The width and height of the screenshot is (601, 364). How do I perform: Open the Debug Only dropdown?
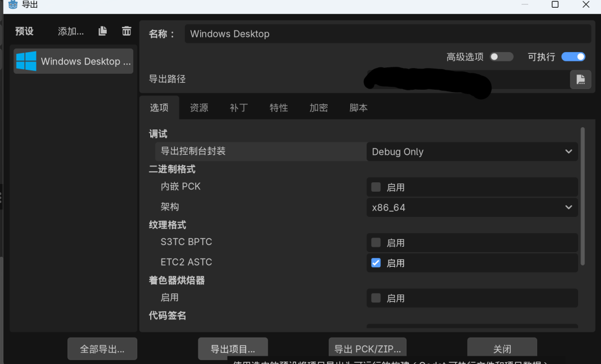(472, 152)
